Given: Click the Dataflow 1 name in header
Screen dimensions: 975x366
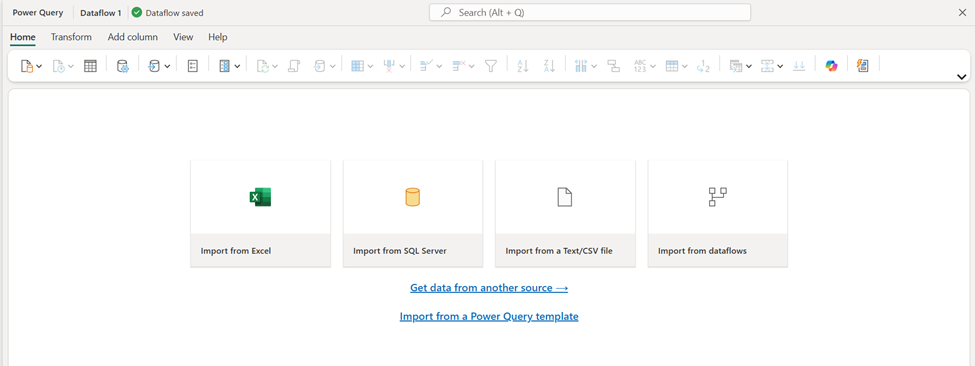Looking at the screenshot, I should (x=101, y=12).
